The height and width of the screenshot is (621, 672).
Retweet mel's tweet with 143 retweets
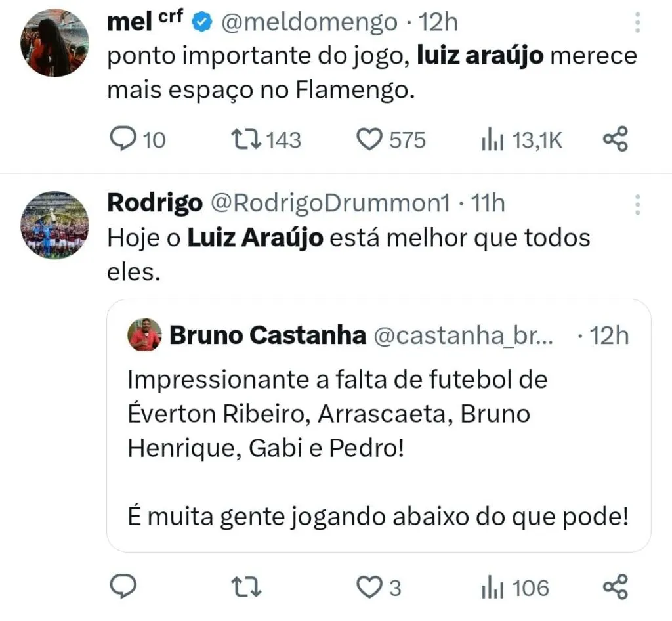pyautogui.click(x=247, y=139)
